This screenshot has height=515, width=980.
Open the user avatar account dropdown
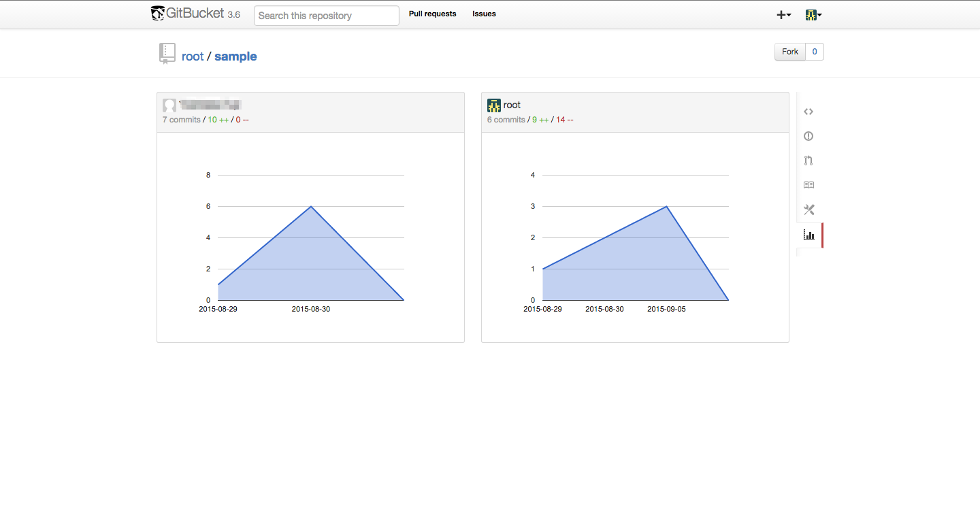pyautogui.click(x=813, y=15)
